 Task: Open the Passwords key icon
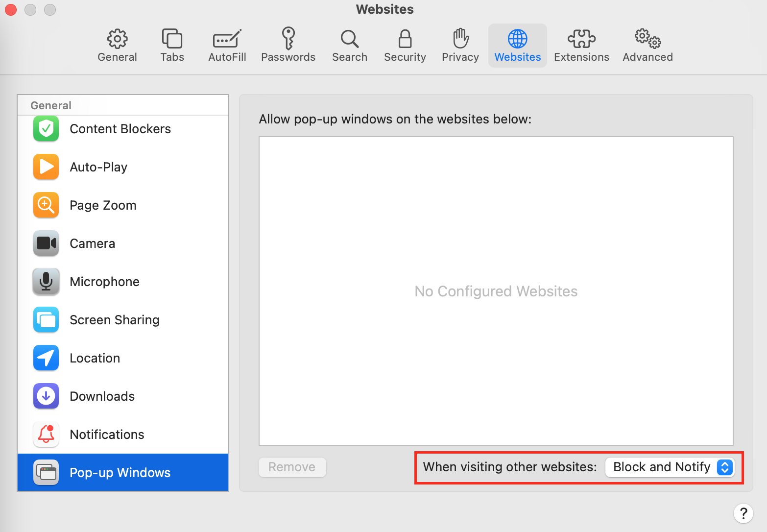[x=288, y=38]
